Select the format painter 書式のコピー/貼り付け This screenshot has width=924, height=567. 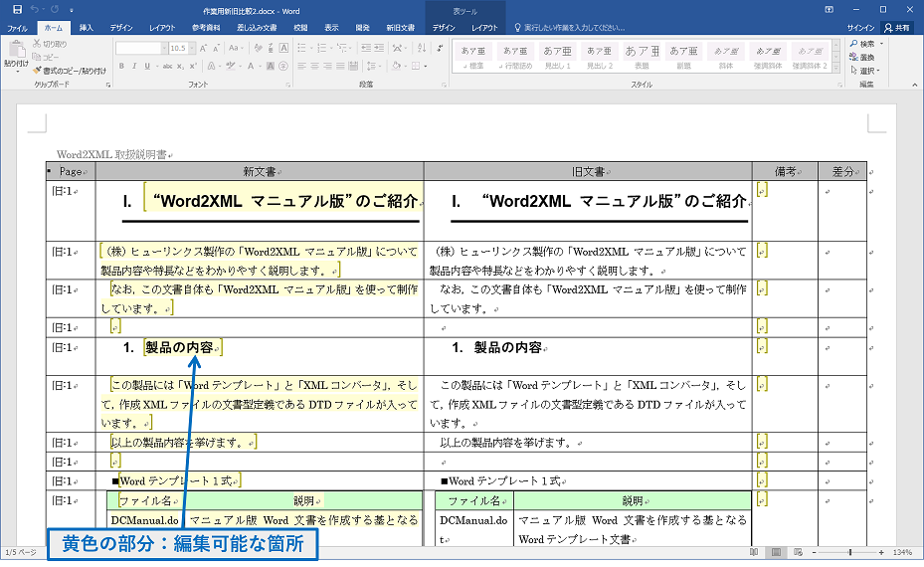70,71
